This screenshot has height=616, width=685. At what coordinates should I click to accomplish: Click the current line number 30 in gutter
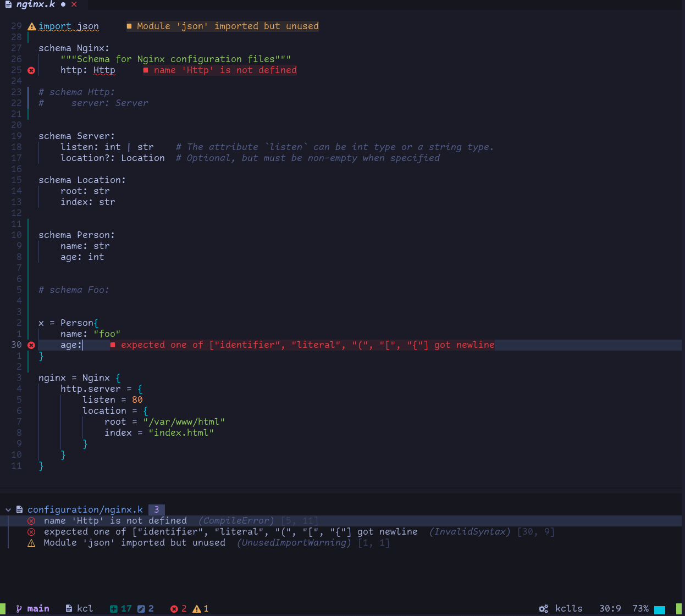[x=16, y=345]
